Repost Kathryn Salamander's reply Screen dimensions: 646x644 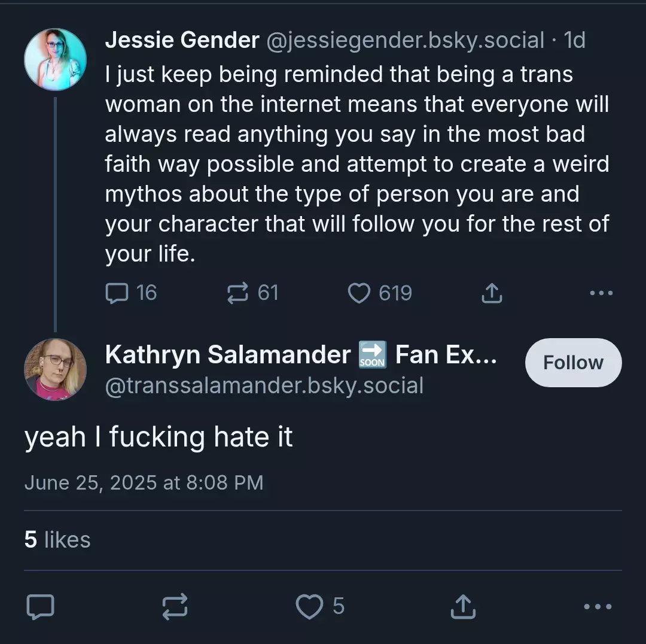tap(175, 606)
